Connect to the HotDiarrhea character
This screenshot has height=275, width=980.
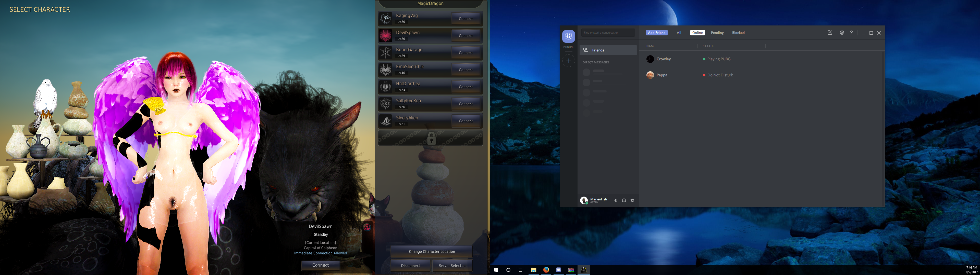pos(466,87)
